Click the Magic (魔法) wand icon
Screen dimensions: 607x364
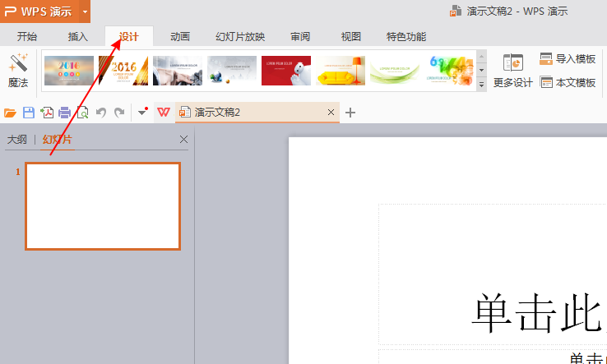pyautogui.click(x=18, y=62)
